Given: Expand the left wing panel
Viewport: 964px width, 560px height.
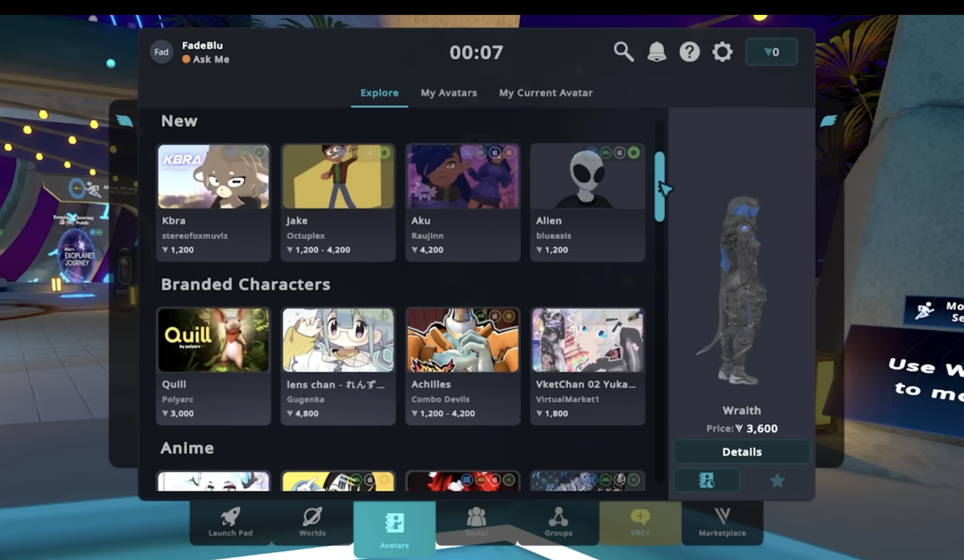Looking at the screenshot, I should click(x=124, y=121).
